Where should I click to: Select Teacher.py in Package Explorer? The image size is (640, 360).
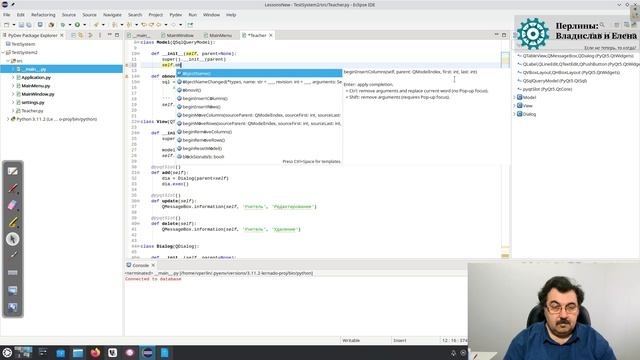coord(32,111)
